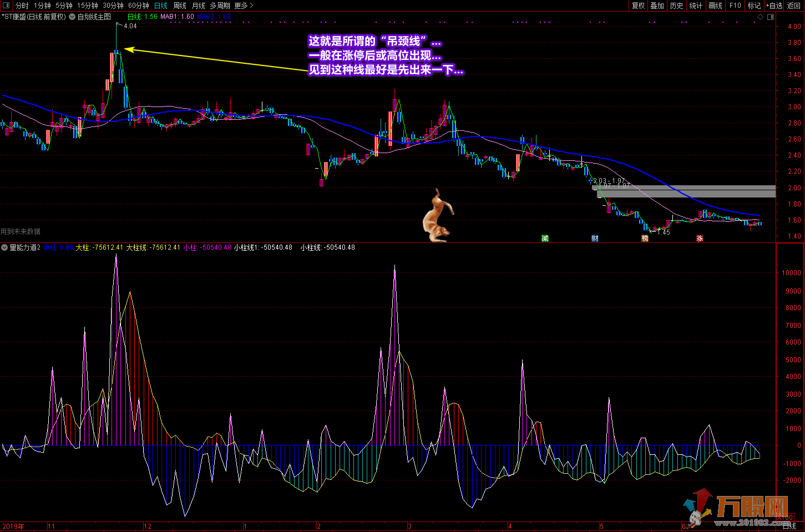Click the 大柱: -75612.41 value
The image size is (805, 532).
pos(99,247)
